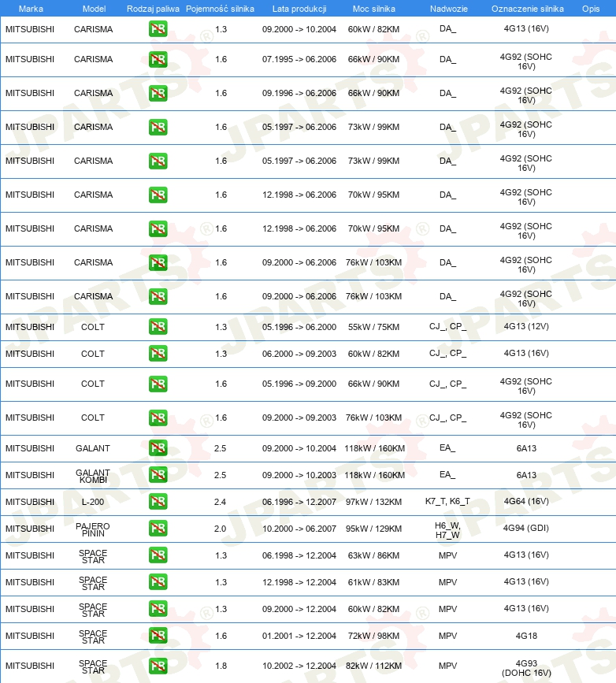
Task: Click fuel icon in Carisma 09.1996 row
Action: [x=158, y=93]
